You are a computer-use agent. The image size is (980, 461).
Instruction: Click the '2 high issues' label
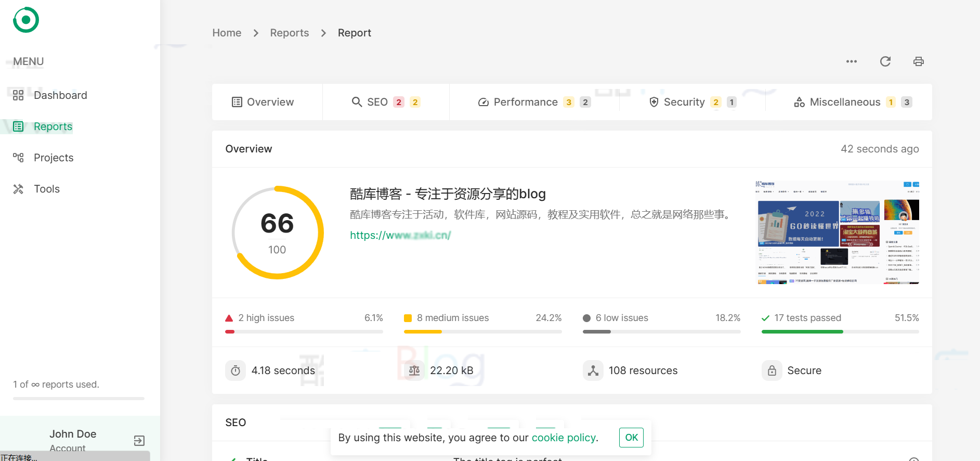pyautogui.click(x=266, y=318)
